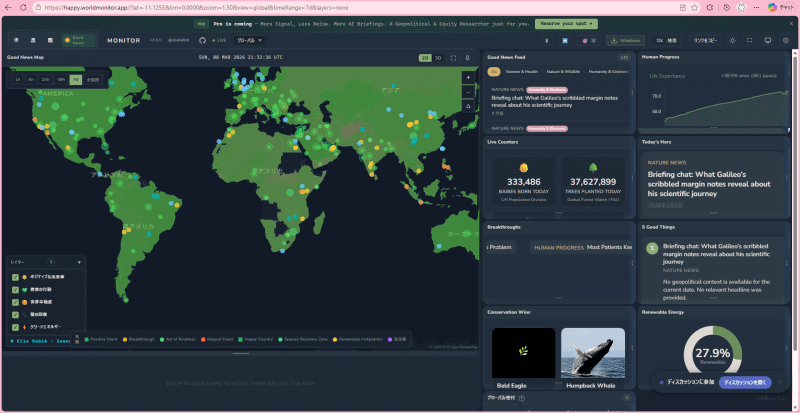Click the second variant icon in header

click(x=33, y=40)
